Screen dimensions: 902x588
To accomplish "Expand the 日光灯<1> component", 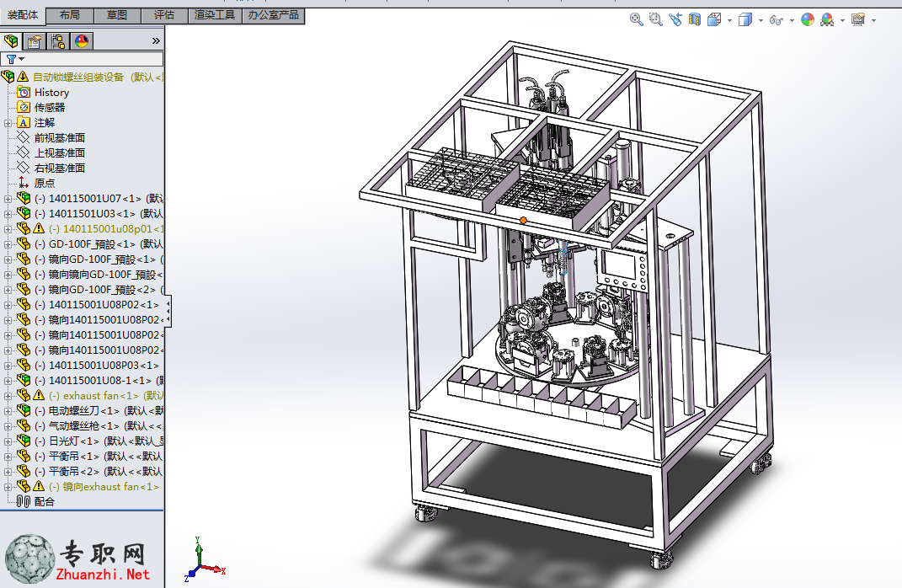I will click(x=8, y=442).
